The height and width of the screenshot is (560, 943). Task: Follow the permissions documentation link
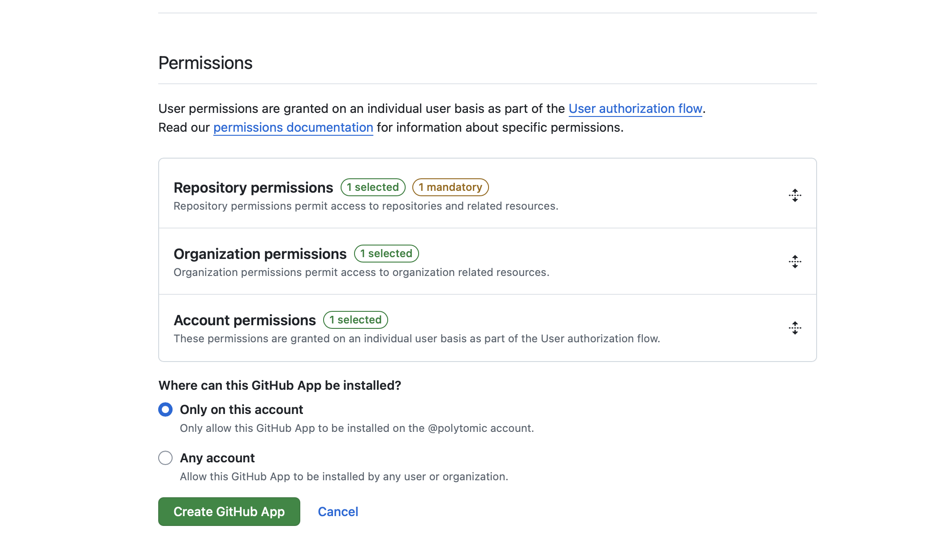(x=293, y=127)
